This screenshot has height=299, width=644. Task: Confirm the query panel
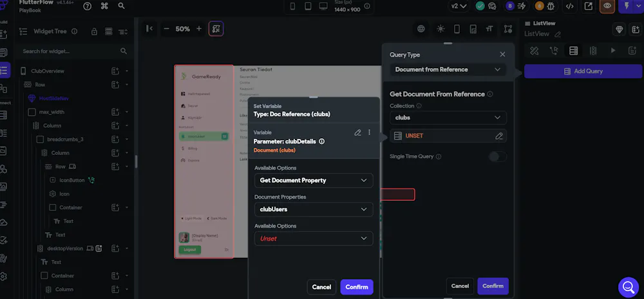493,286
